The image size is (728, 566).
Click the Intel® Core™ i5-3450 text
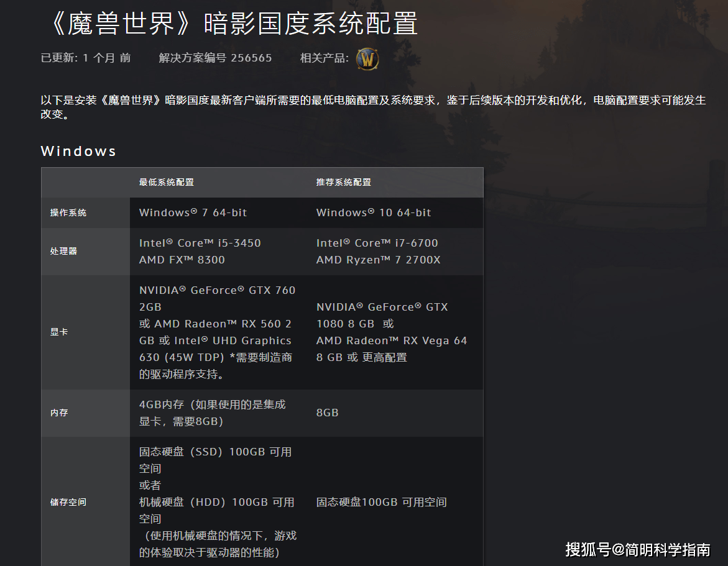(x=200, y=243)
